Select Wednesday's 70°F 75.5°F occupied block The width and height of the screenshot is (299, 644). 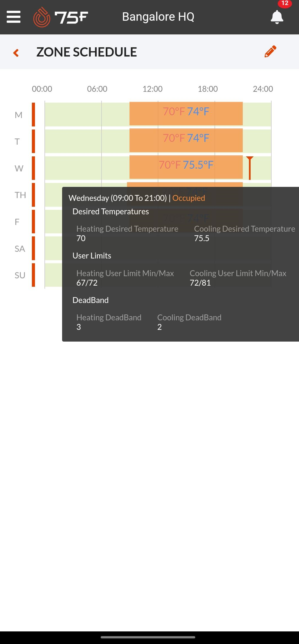pyautogui.click(x=186, y=167)
